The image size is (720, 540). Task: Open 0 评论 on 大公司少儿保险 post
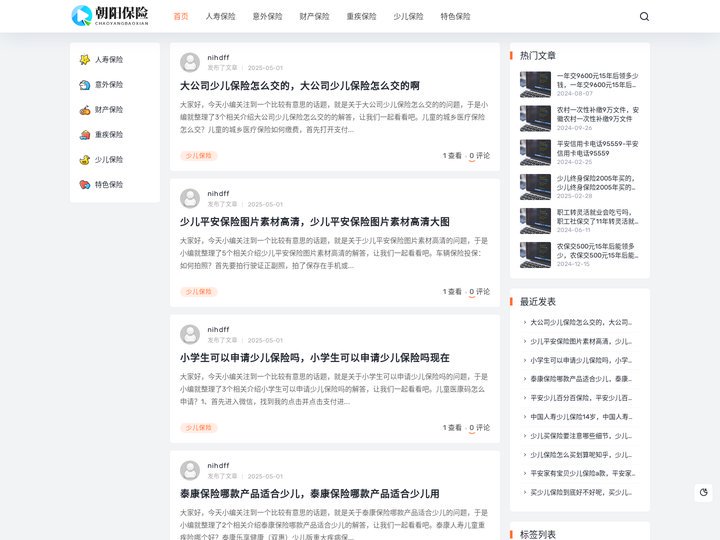(x=479, y=156)
